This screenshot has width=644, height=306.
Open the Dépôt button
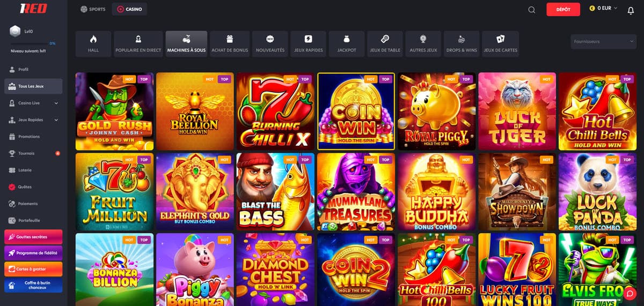tap(563, 9)
